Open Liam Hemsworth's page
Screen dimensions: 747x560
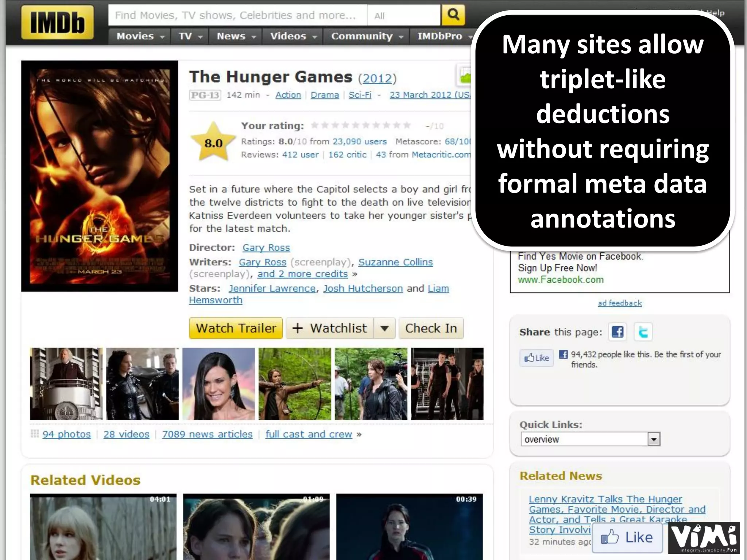(438, 288)
